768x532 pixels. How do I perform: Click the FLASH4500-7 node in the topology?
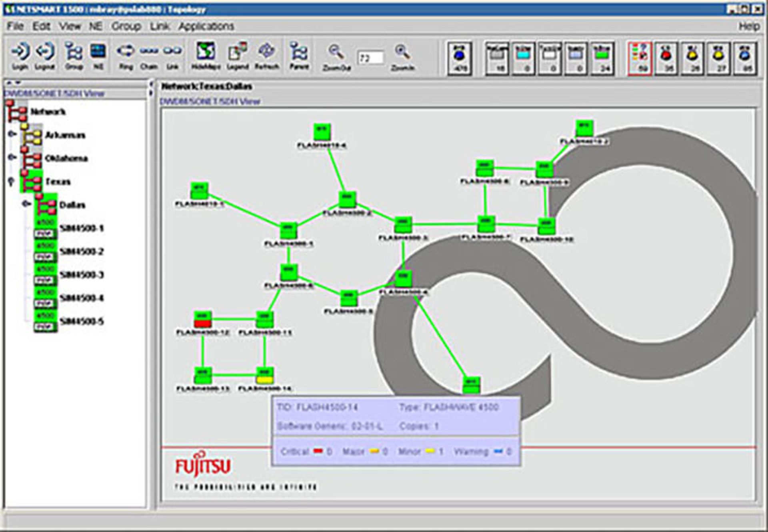[486, 224]
